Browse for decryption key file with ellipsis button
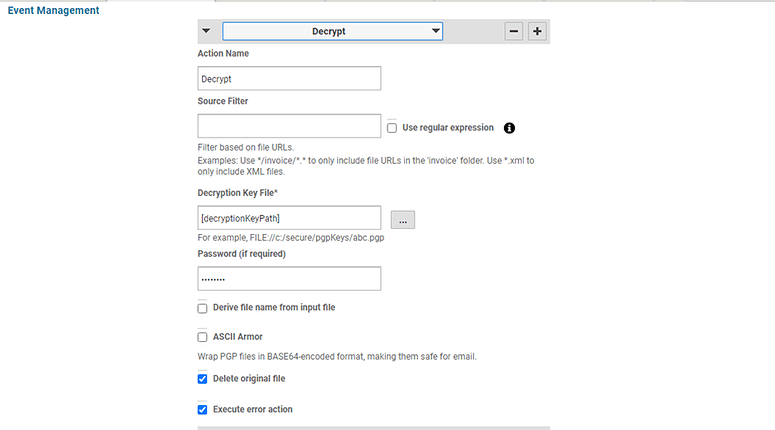Viewport: 775px width, 430px height. 403,219
